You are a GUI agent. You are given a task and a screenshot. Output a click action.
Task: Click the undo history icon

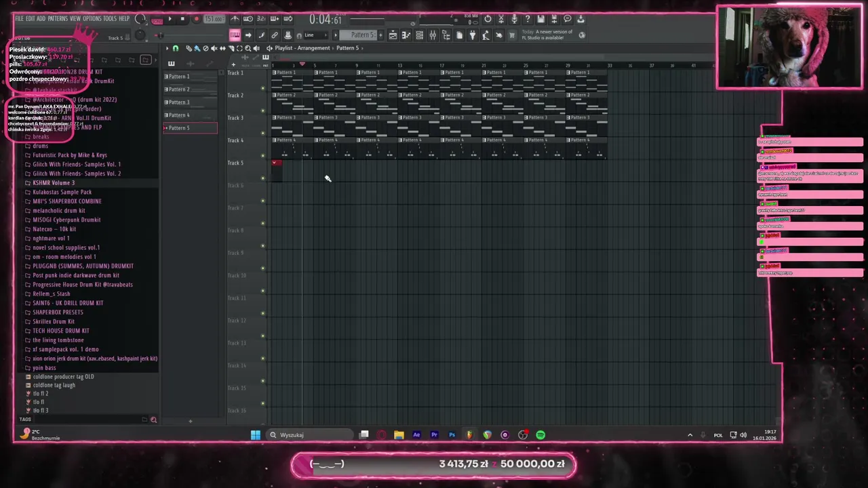(488, 18)
